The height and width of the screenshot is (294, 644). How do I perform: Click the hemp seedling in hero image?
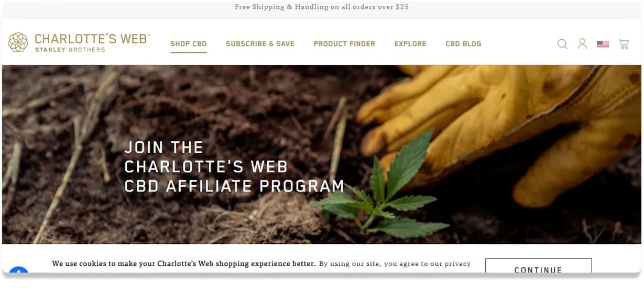pyautogui.click(x=381, y=187)
